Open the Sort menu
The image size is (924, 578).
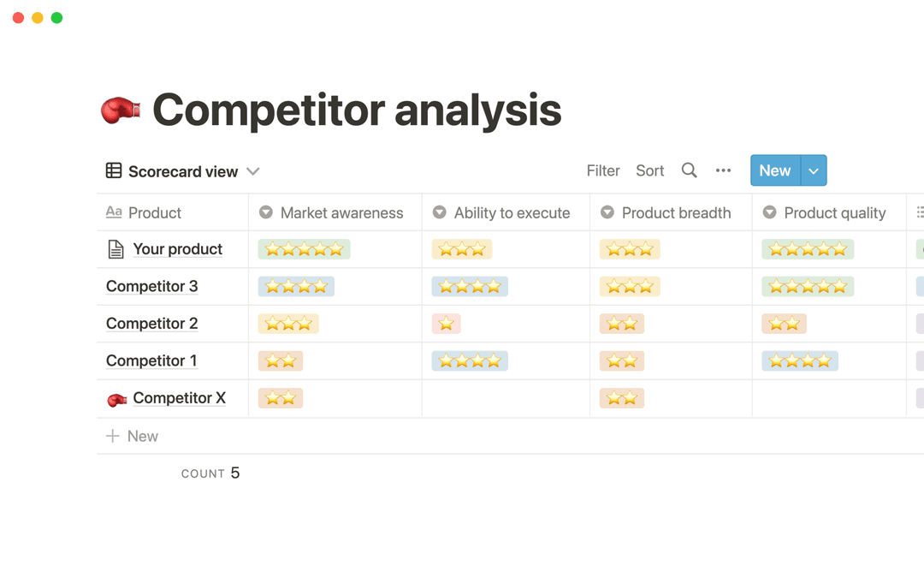[x=649, y=170]
